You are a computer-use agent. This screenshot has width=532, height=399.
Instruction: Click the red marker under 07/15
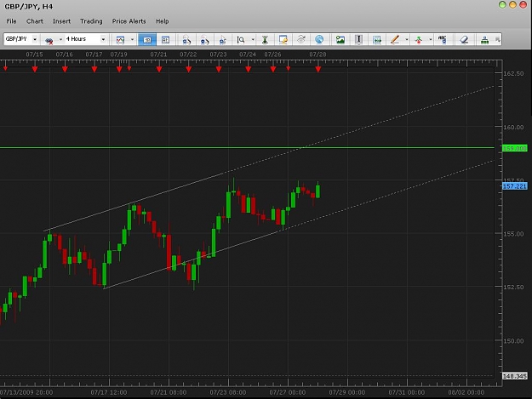35,69
